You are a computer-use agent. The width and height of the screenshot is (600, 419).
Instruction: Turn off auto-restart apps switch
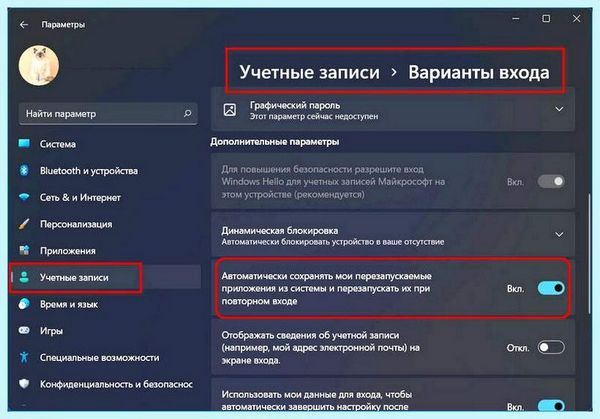[551, 288]
